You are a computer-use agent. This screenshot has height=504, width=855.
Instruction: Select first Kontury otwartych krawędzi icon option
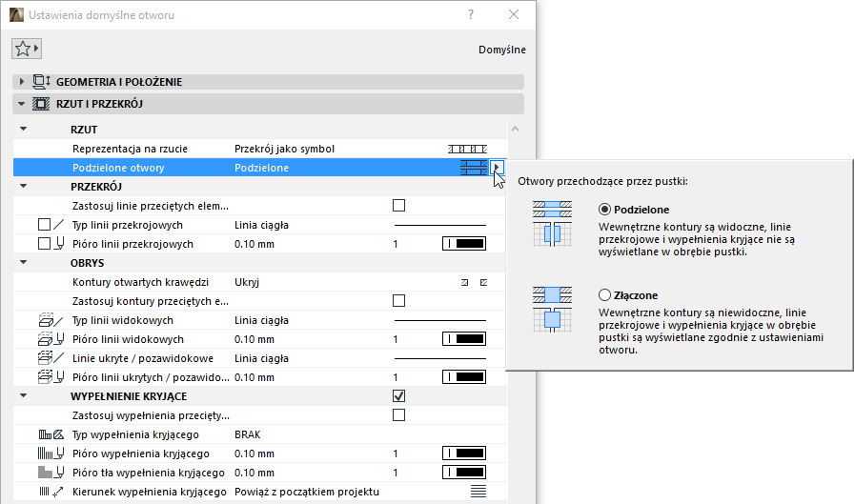464,282
